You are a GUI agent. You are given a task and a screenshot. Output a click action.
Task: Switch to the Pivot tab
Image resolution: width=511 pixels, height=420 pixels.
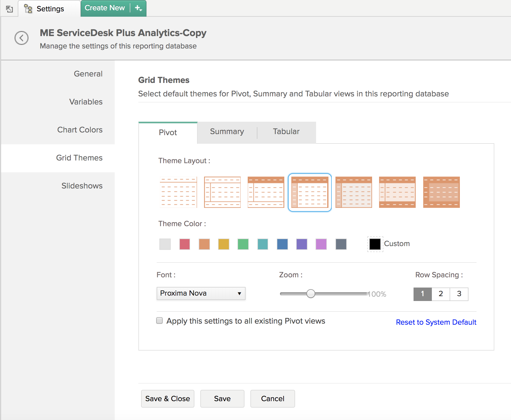[168, 132]
